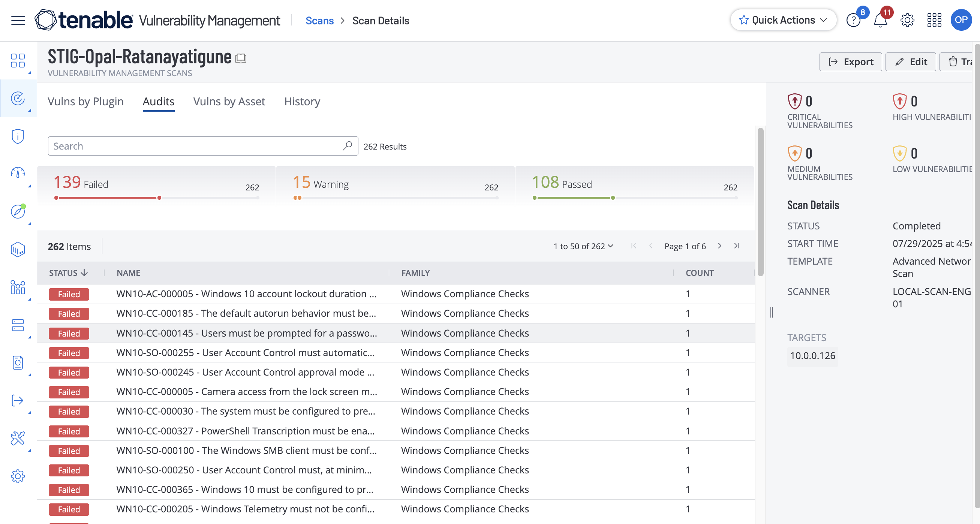Switch to Vulns by Plugin tab
This screenshot has height=524, width=980.
click(85, 102)
